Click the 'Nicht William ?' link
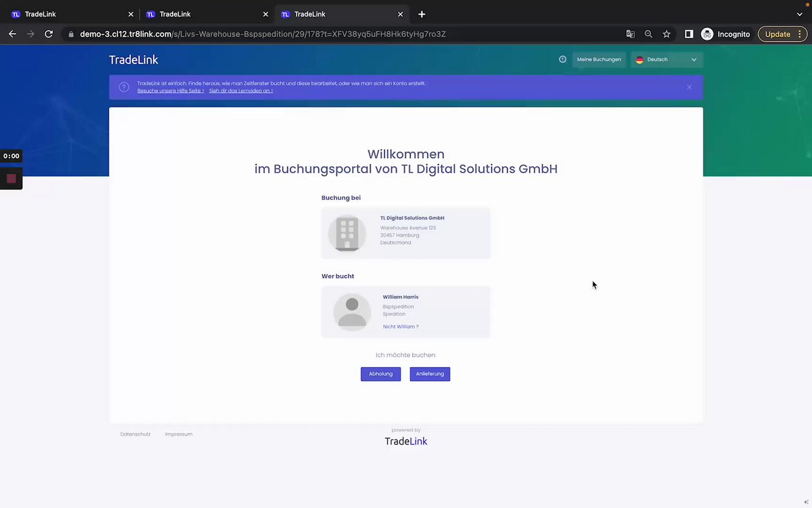 (x=400, y=326)
